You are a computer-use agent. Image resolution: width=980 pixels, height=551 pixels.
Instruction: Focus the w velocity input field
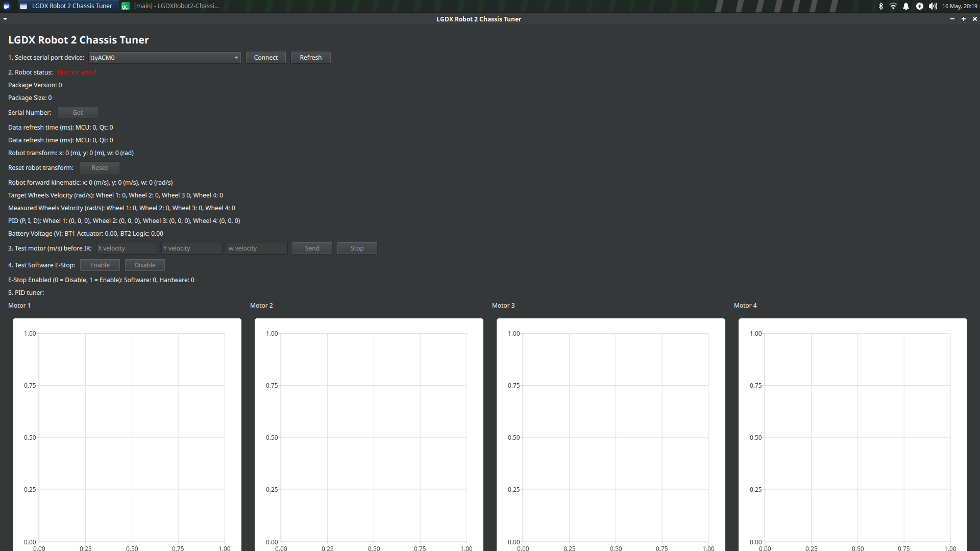click(x=257, y=248)
